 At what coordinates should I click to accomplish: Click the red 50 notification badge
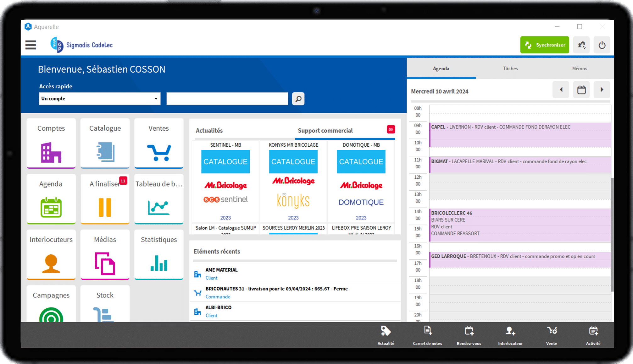point(391,129)
